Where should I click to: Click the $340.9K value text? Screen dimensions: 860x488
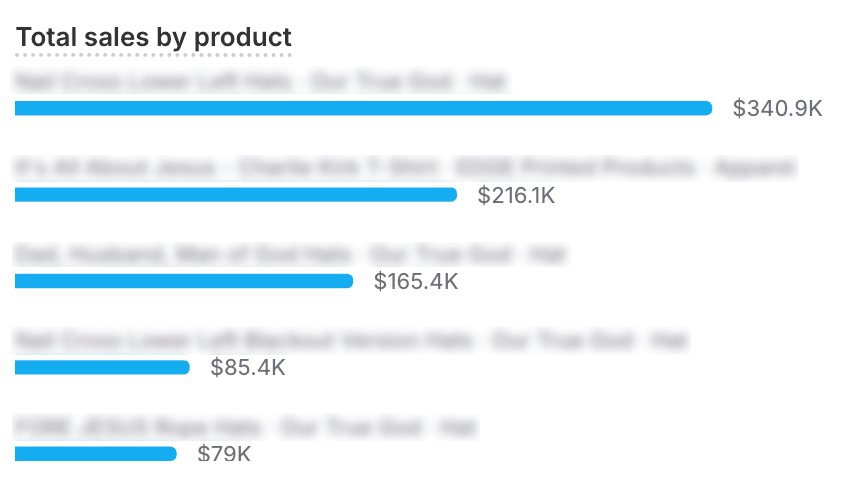(x=777, y=109)
